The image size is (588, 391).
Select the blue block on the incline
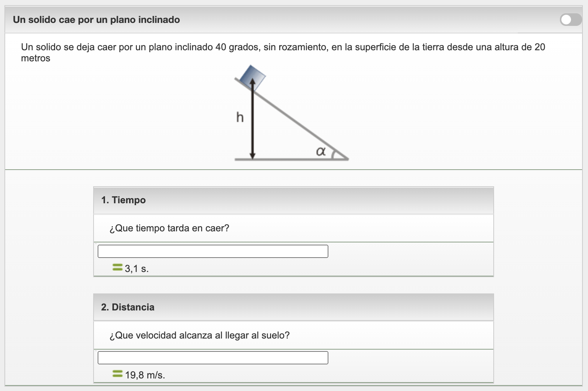click(253, 76)
